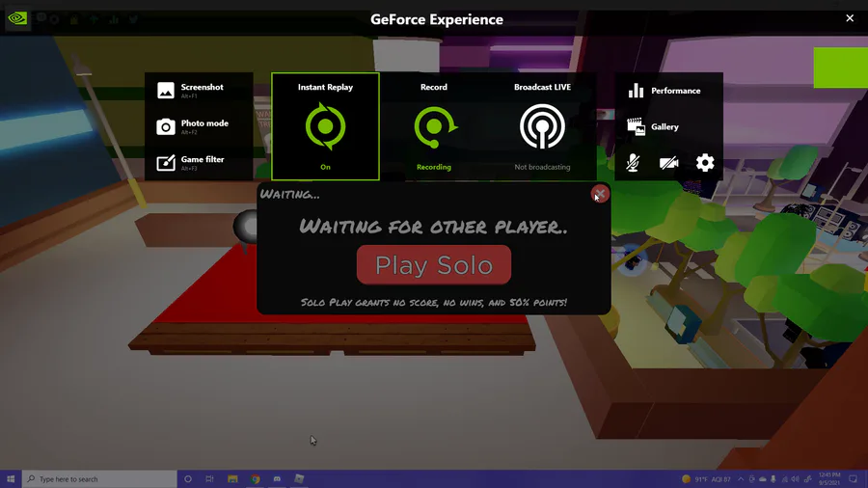Open the notification action center
The width and height of the screenshot is (868, 488).
coord(854,479)
